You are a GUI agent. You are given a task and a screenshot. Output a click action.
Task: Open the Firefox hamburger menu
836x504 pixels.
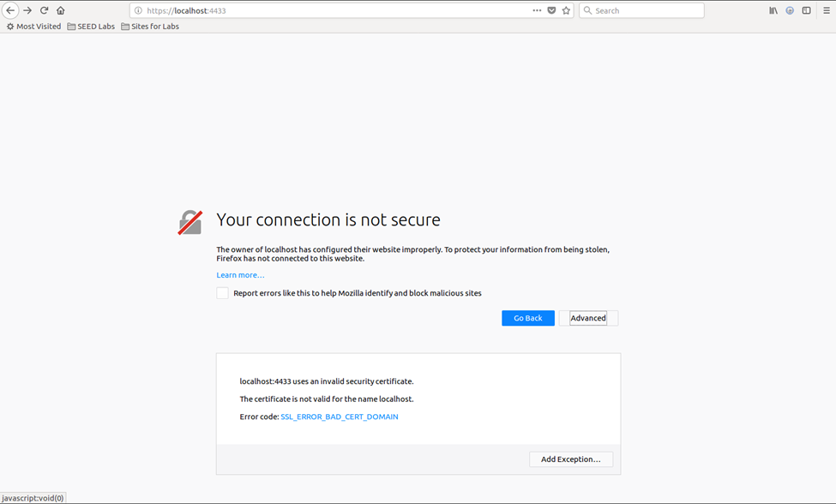click(x=826, y=9)
